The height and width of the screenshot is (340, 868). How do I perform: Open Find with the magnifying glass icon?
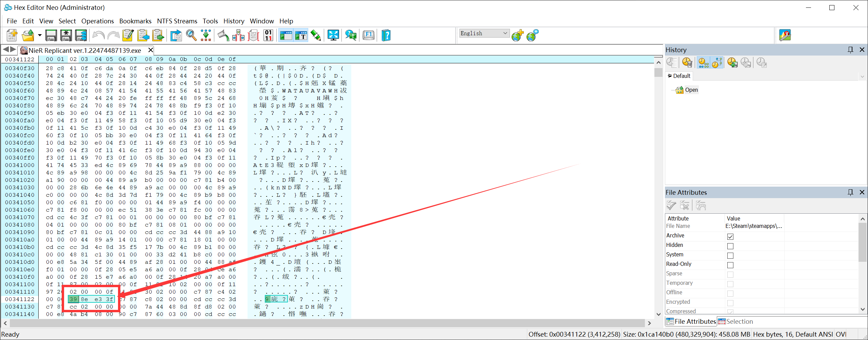point(191,35)
